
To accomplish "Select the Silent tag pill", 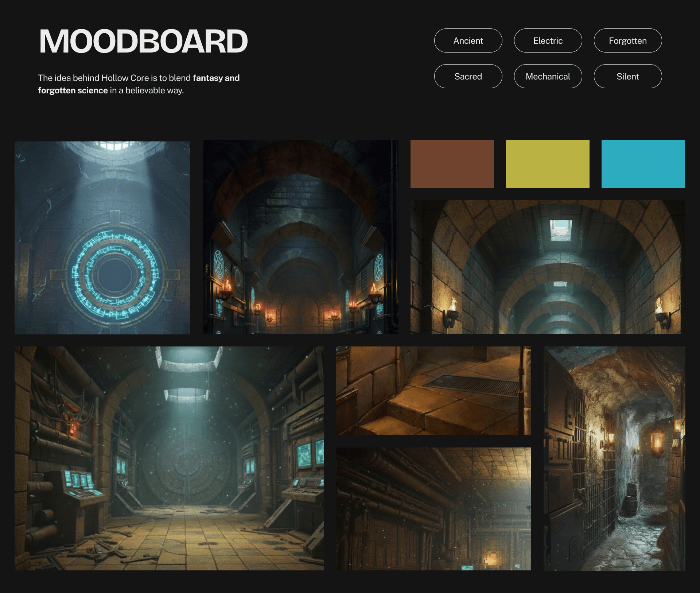I will 627,76.
